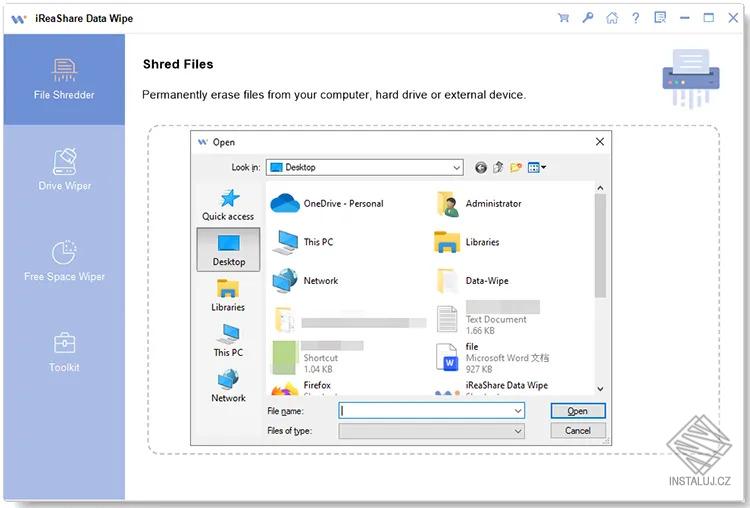The image size is (750, 508).
Task: Open the View menu icon
Action: 536,167
